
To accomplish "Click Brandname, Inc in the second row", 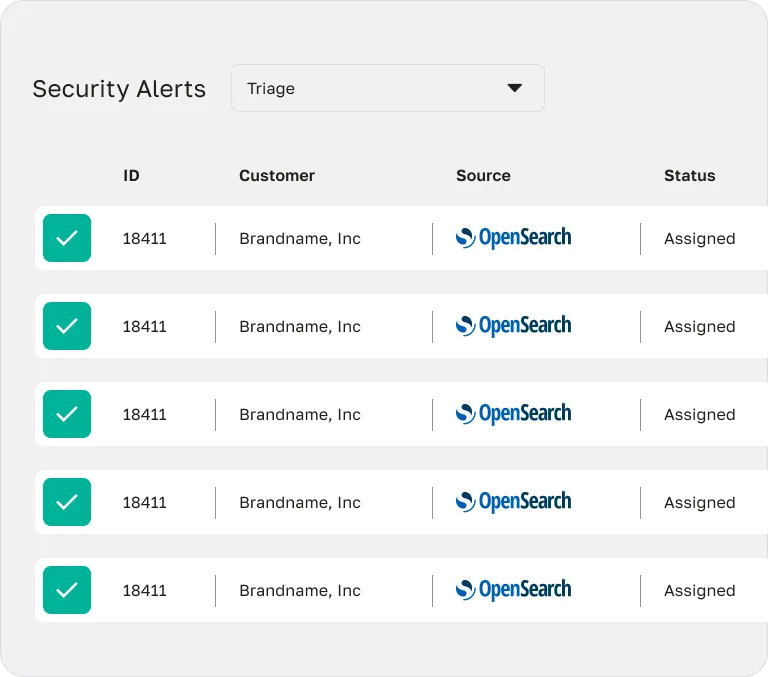I will pyautogui.click(x=300, y=326).
